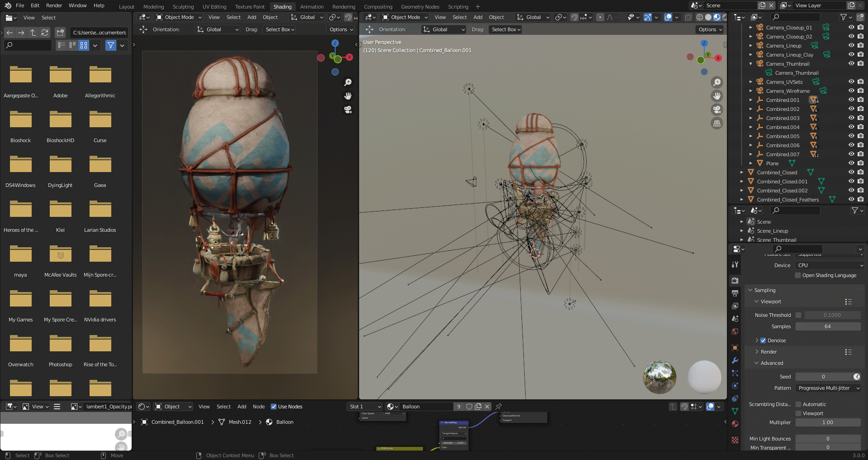Open the Device CPU dropdown
This screenshot has height=460, width=868.
[x=830, y=265]
